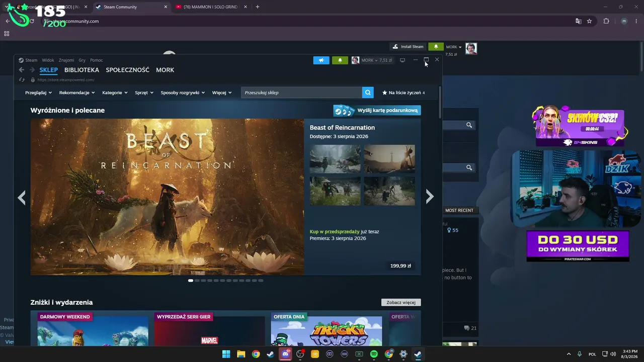Open the Chrome profile avatar

tap(624, 21)
